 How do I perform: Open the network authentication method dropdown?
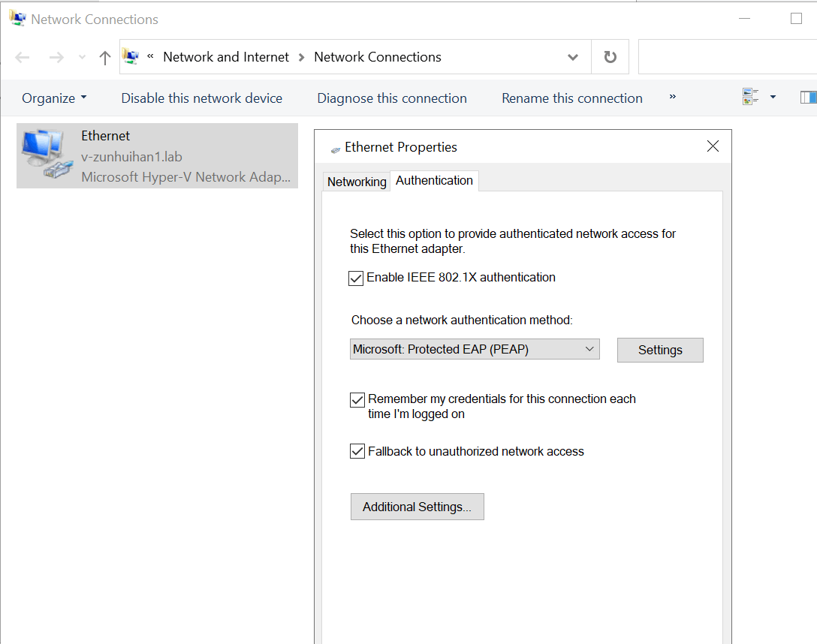click(x=590, y=349)
